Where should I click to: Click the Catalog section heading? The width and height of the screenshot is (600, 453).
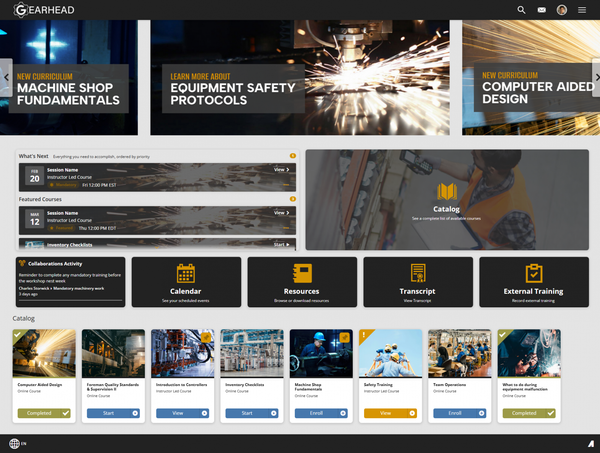click(23, 318)
